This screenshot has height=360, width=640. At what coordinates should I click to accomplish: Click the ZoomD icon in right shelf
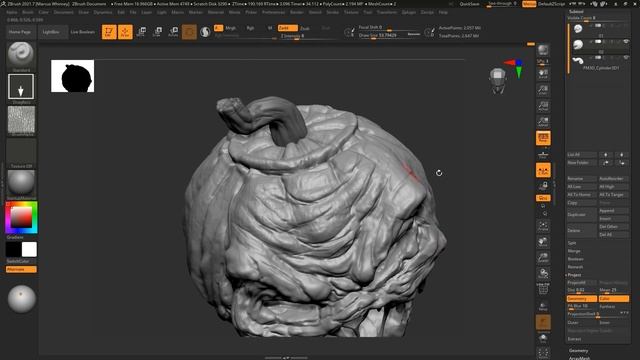[543, 258]
